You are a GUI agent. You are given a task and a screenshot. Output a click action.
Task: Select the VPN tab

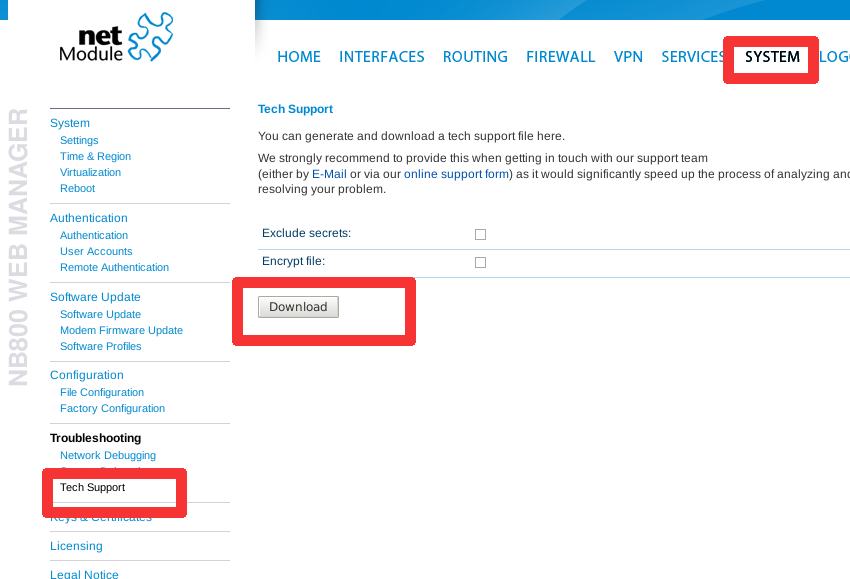click(x=628, y=57)
